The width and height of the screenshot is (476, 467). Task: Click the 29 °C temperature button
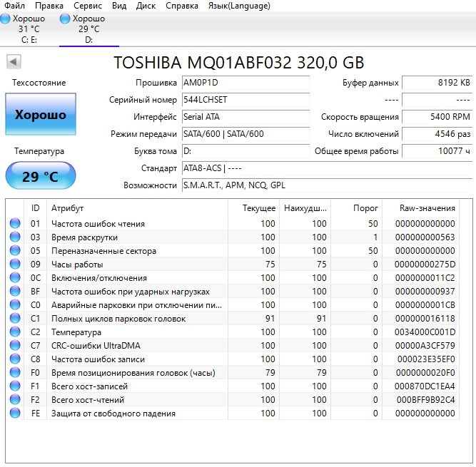tap(41, 176)
